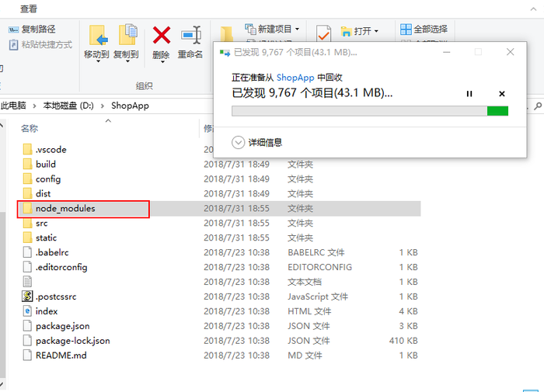
Task: Click This PC (此电脑) in breadcrumb
Action: coord(13,106)
